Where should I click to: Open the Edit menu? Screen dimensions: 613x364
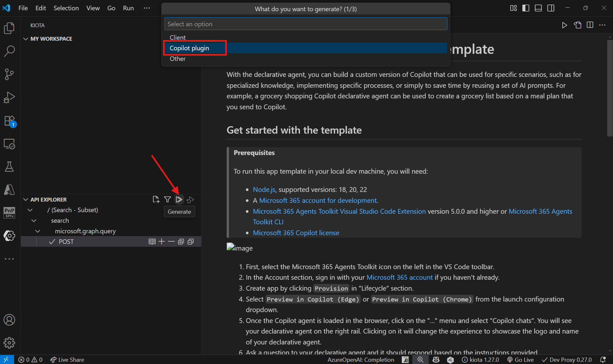pos(41,8)
